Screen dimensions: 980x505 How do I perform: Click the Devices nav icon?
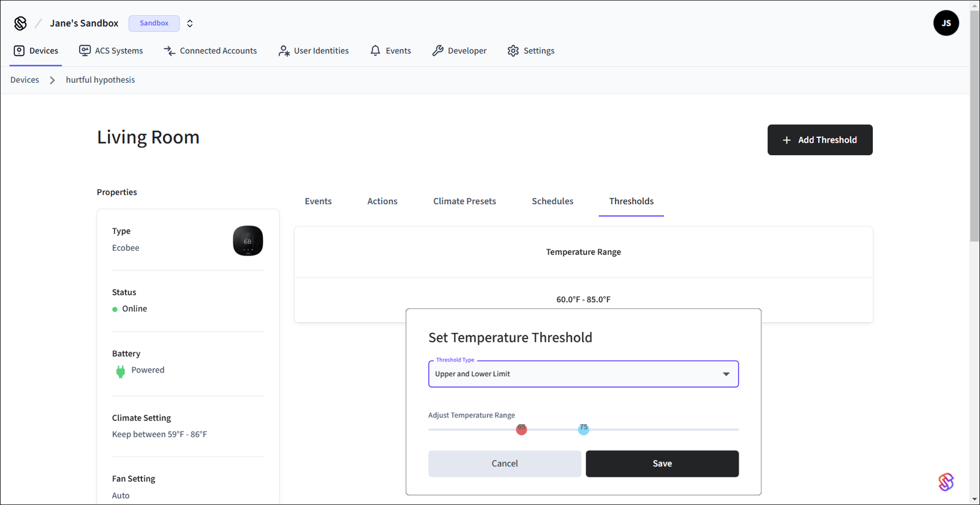pyautogui.click(x=19, y=51)
